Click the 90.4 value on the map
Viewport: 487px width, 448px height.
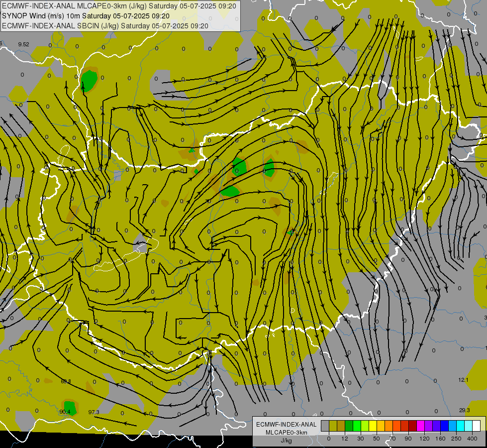[x=65, y=412]
